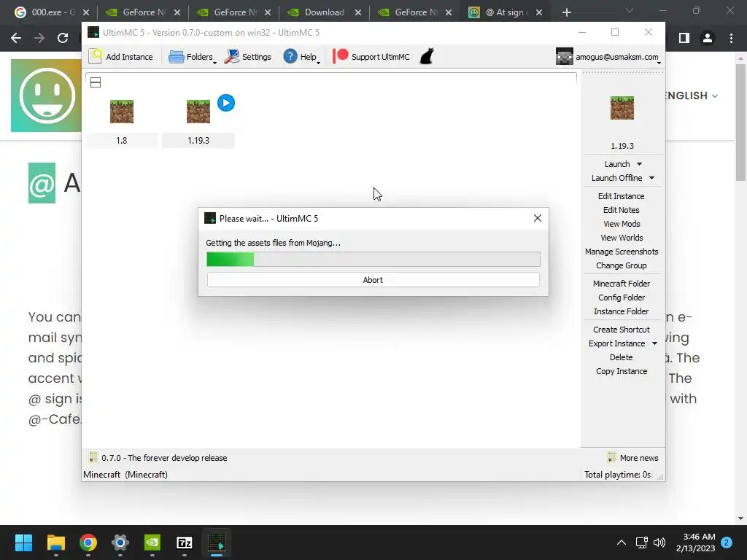747x560 pixels.
Task: Open the ENGLISH language dropdown on webpage
Action: click(692, 96)
